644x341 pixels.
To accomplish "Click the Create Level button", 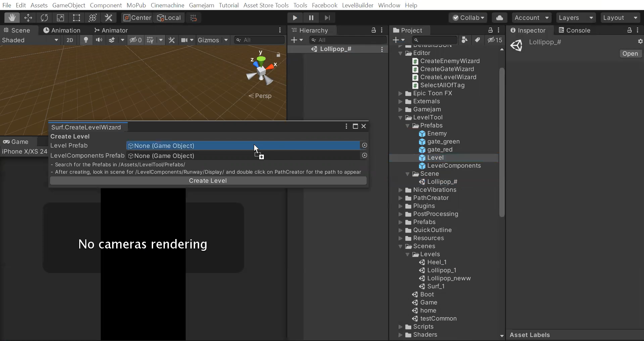I will tap(208, 181).
